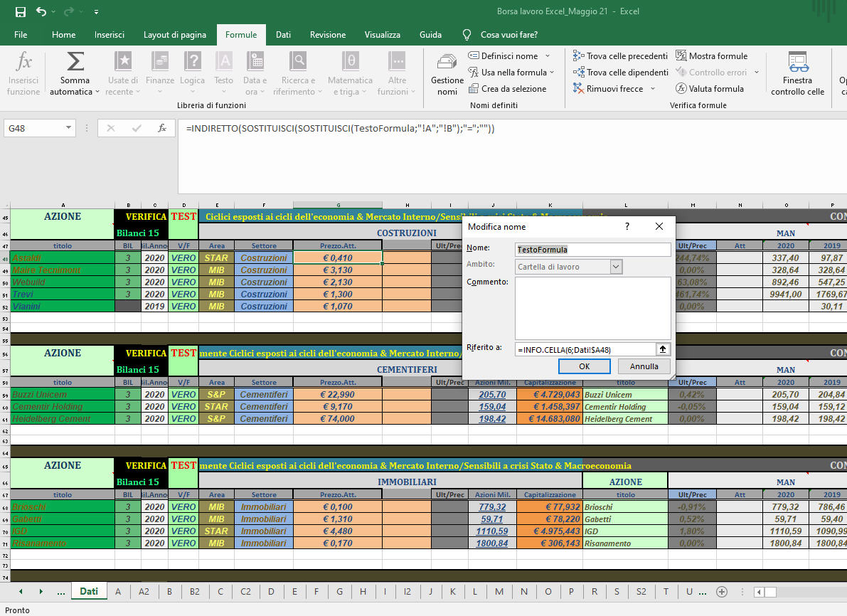Click OK in Modifica nome dialog

(x=585, y=366)
